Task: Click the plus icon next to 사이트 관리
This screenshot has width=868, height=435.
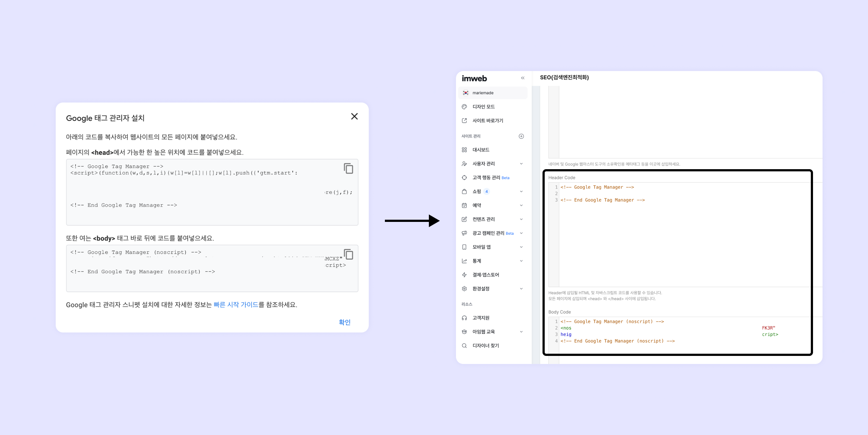Action: click(521, 136)
